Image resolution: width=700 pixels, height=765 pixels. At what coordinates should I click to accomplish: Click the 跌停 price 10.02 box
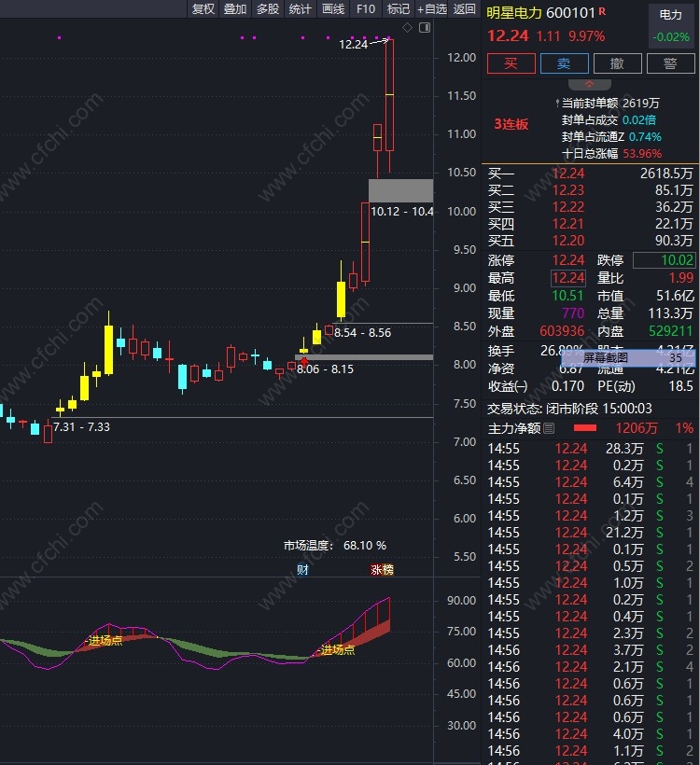(664, 260)
